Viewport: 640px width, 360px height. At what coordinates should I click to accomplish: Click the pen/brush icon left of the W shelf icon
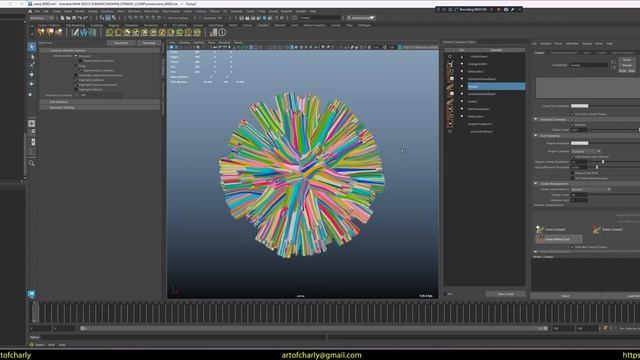tap(76, 32)
